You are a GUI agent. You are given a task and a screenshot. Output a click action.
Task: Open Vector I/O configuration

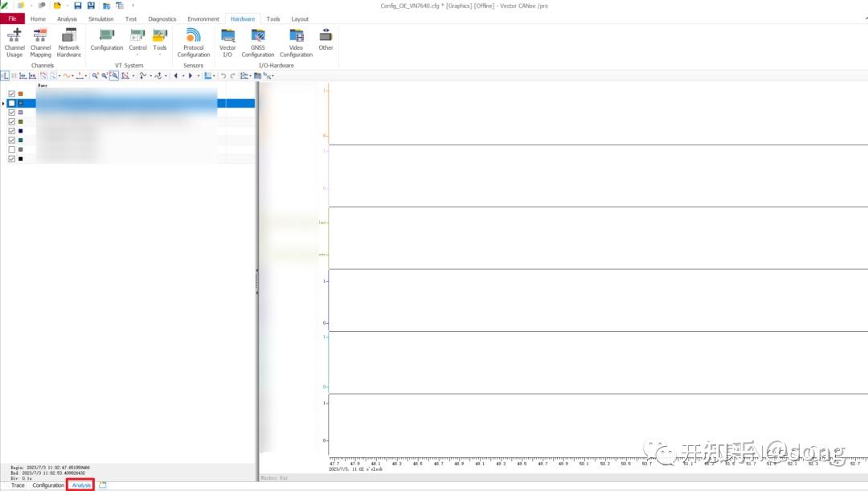[227, 43]
